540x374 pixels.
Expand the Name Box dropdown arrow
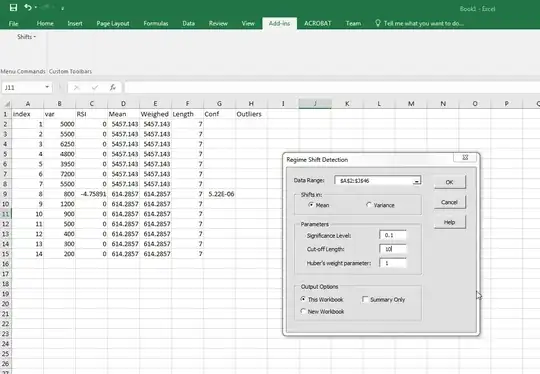tap(47, 87)
